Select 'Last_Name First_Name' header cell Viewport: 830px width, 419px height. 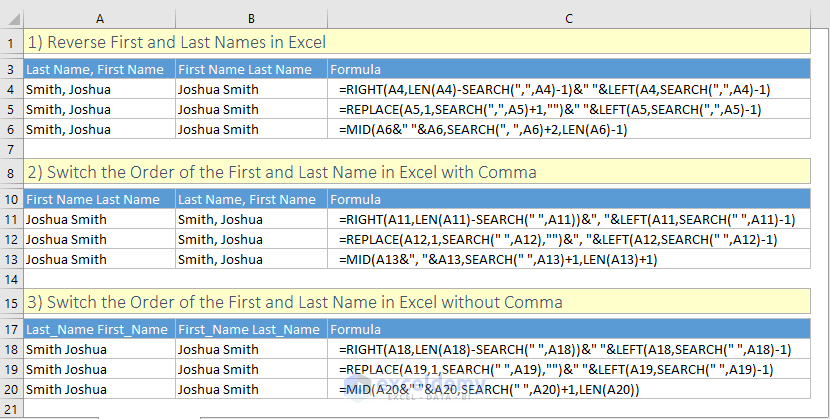click(100, 330)
